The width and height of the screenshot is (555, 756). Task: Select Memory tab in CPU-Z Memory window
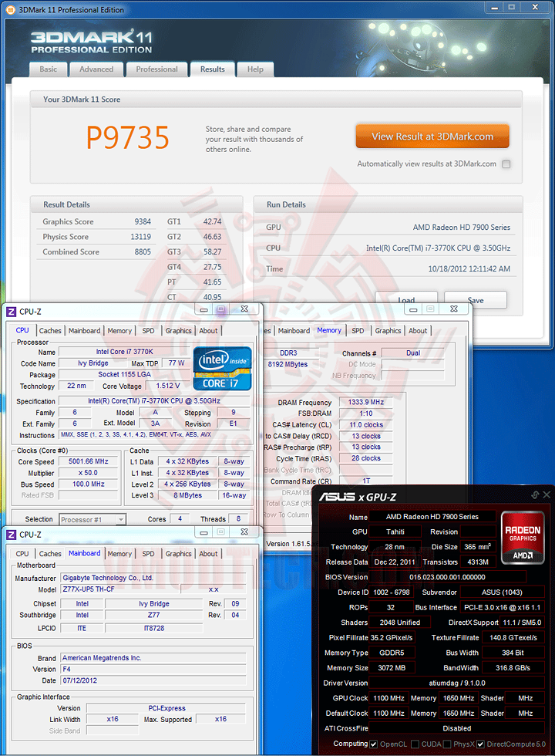pos(329,330)
